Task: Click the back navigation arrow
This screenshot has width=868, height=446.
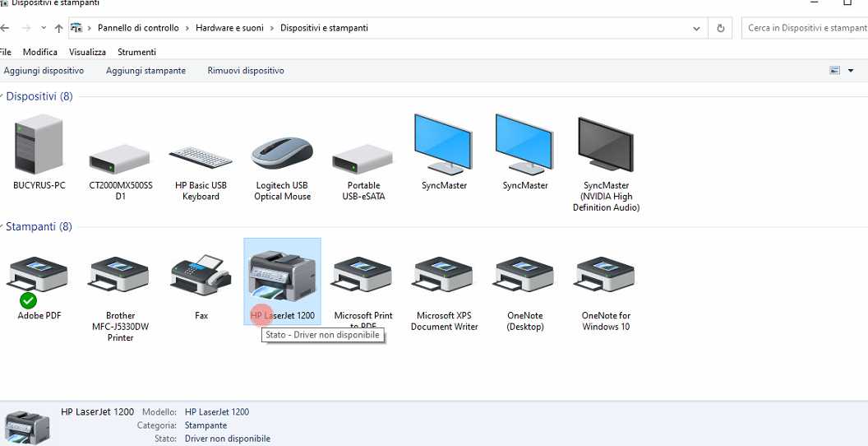Action: (x=4, y=28)
